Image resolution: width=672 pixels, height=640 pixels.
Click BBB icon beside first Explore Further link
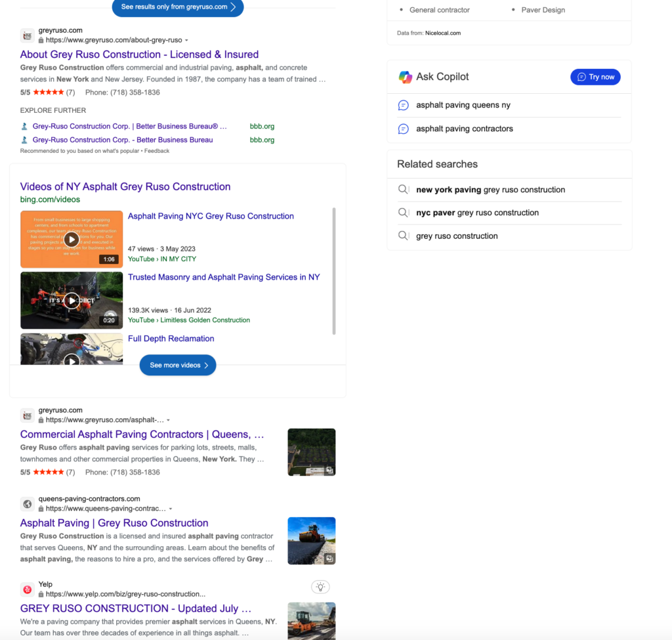(x=24, y=127)
